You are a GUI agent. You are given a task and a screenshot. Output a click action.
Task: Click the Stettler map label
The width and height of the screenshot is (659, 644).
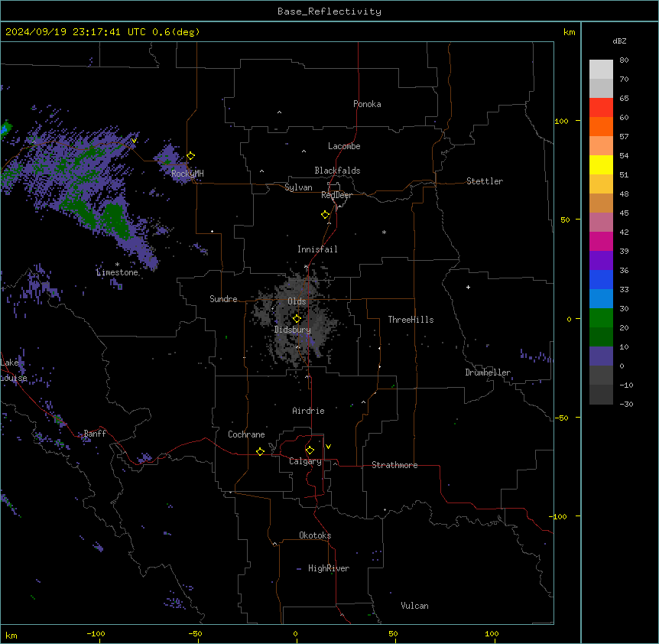pyautogui.click(x=485, y=181)
